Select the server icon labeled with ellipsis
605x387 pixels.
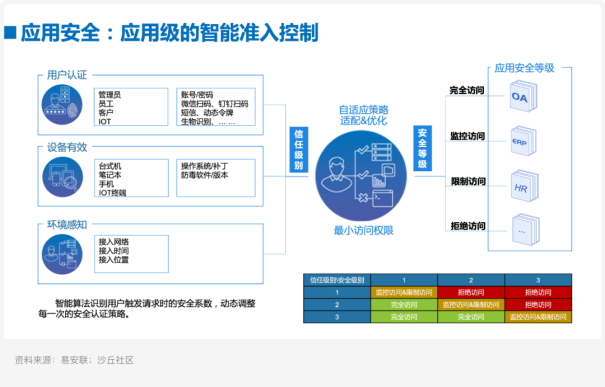tap(526, 230)
